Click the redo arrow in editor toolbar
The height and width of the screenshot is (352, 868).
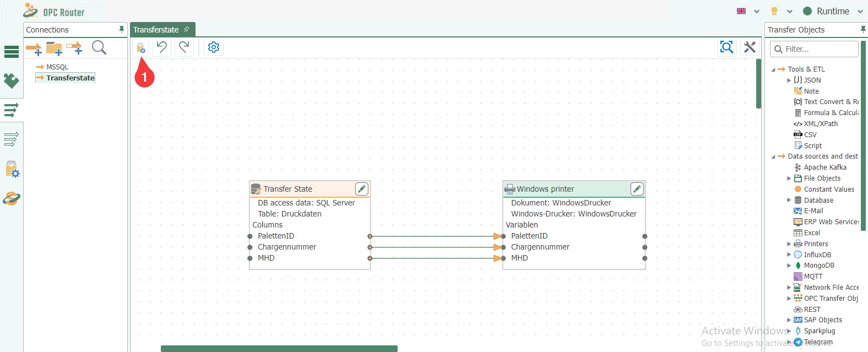[x=184, y=47]
